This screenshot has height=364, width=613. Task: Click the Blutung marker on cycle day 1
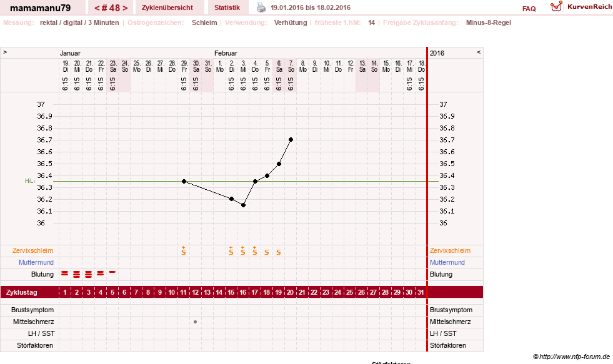[x=65, y=273]
